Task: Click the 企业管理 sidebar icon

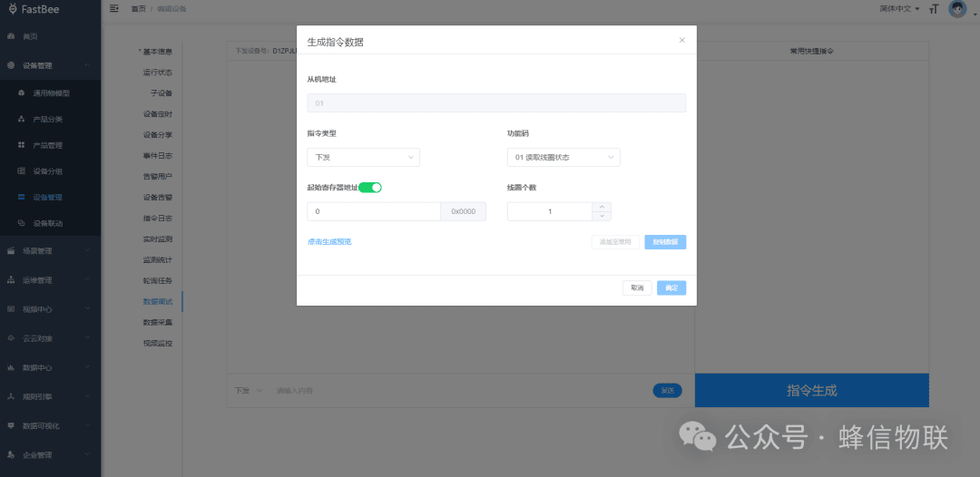Action: [11, 455]
